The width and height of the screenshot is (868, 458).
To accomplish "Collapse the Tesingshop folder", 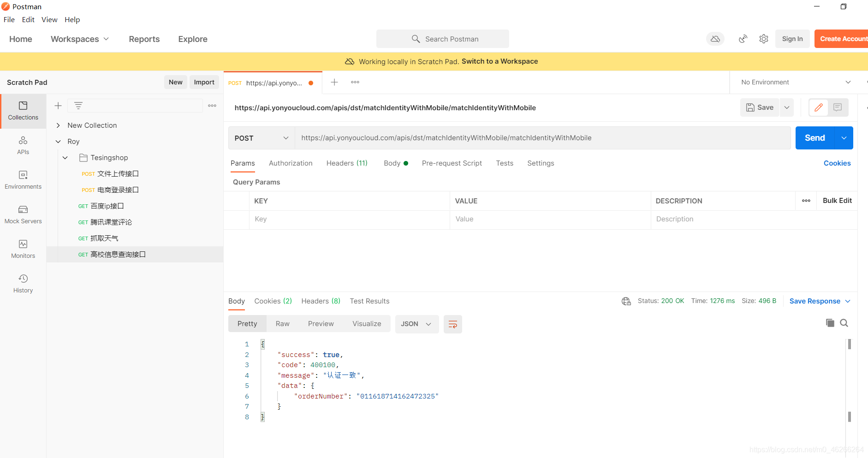I will pyautogui.click(x=65, y=158).
